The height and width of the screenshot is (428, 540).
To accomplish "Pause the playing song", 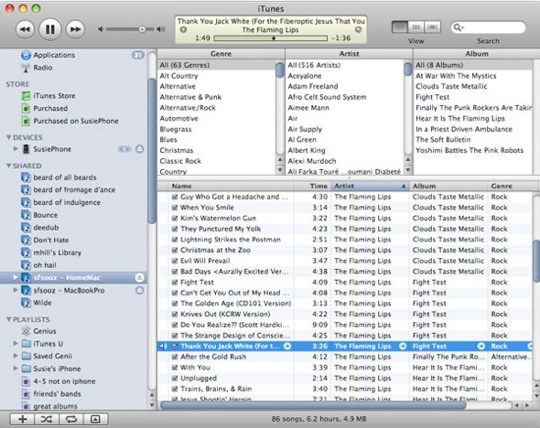I will click(50, 29).
